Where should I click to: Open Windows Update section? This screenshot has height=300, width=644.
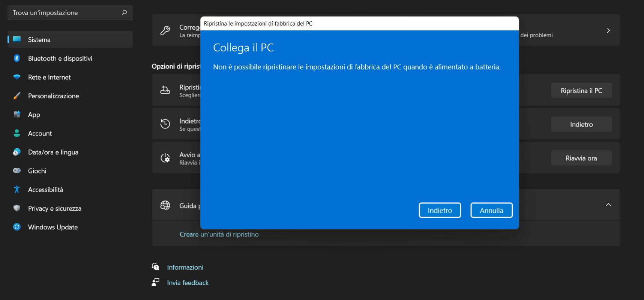(70, 227)
